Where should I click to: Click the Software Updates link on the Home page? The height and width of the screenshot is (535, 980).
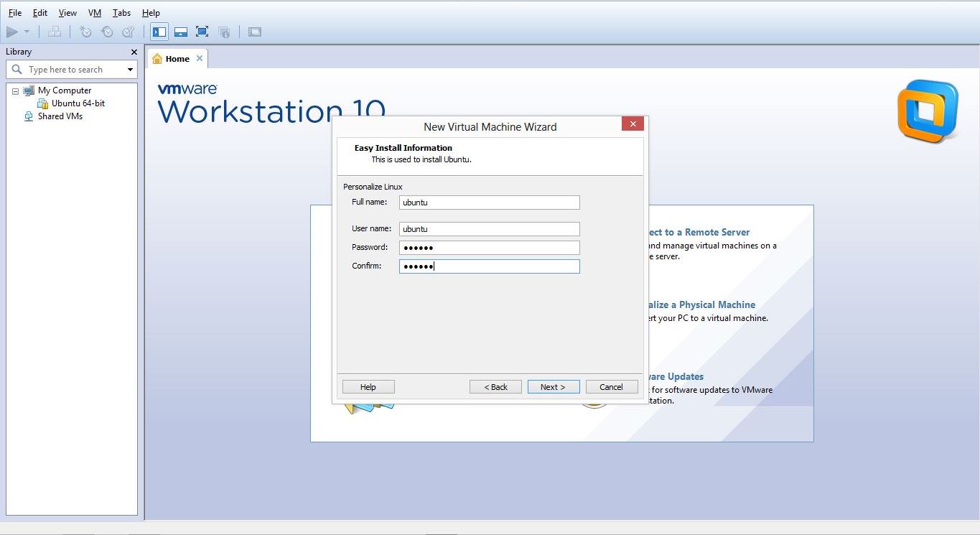tap(676, 377)
